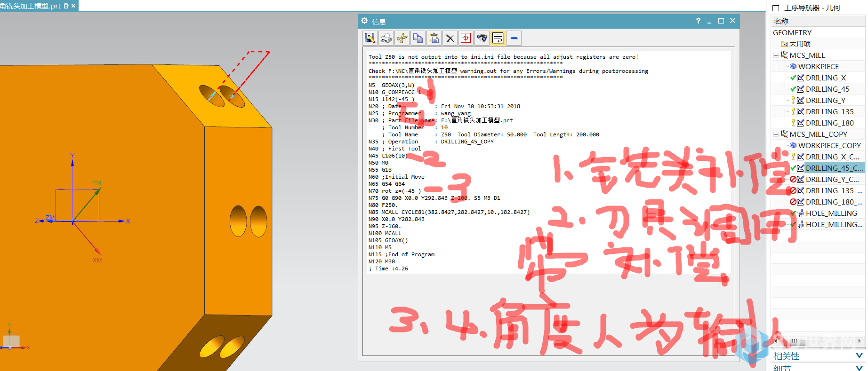This screenshot has width=868, height=371.
Task: Click the blue minus toolbar icon
Action: pyautogui.click(x=514, y=38)
